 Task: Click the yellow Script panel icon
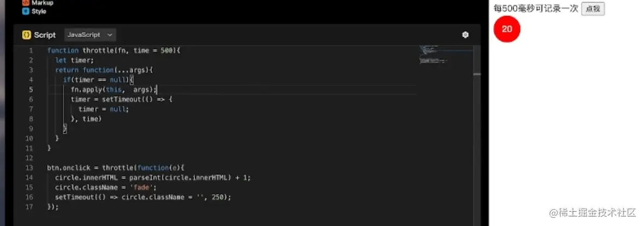(26, 35)
